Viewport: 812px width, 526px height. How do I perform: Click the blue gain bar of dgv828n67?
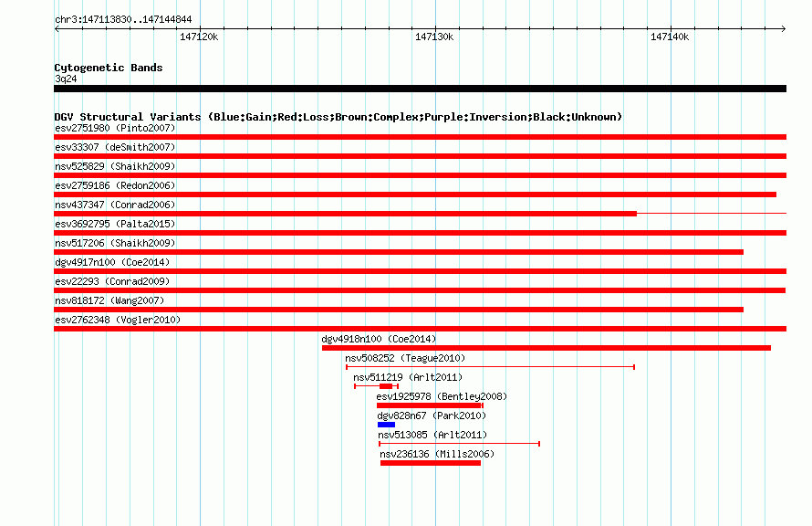pos(386,425)
